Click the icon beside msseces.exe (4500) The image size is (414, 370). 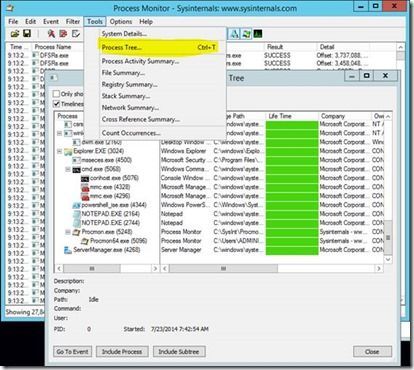click(x=77, y=160)
